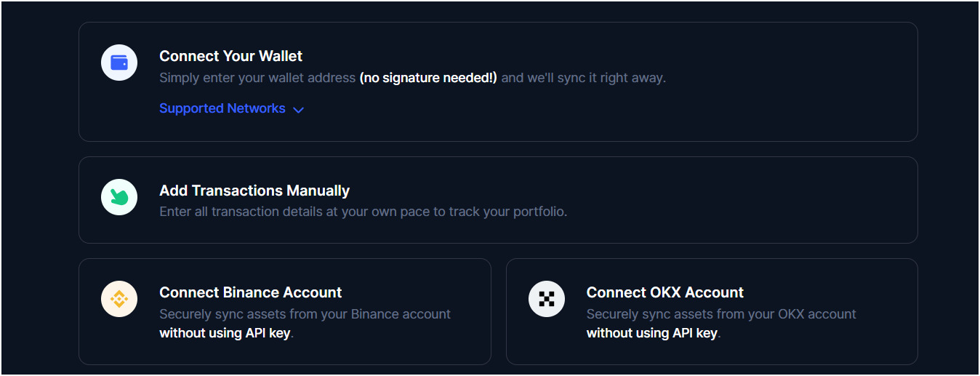Click 'Enter all transaction details' description
The height and width of the screenshot is (376, 980).
[363, 212]
